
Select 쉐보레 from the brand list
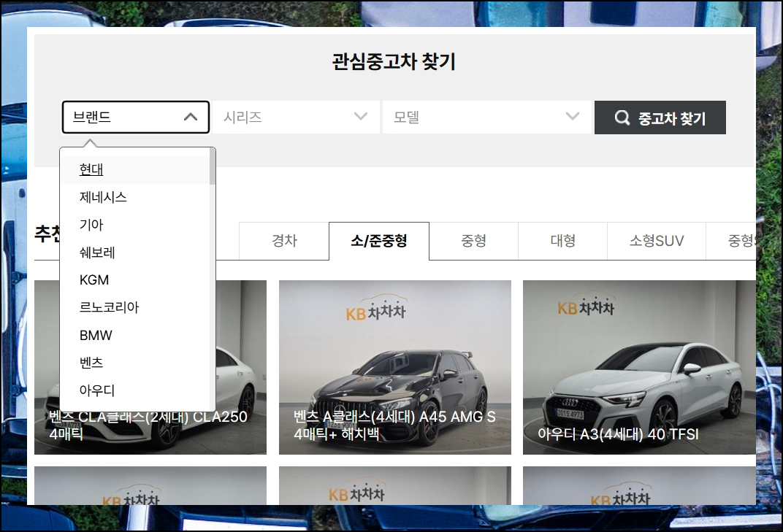135,252
